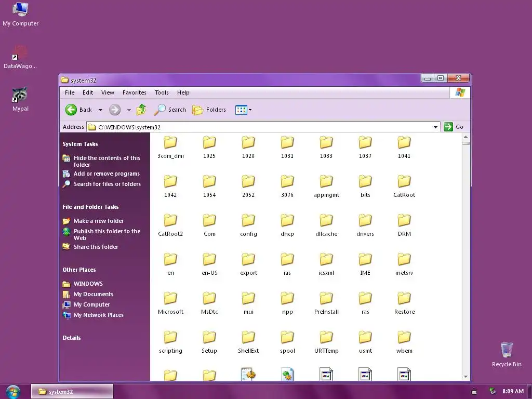Click the 8:09 AM tray clock
The height and width of the screenshot is (399, 532).
(513, 392)
